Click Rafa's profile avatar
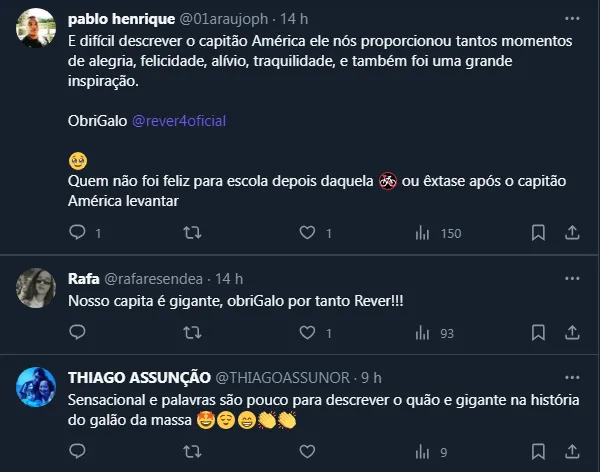Screen dimensions: 600x472 click(38, 289)
